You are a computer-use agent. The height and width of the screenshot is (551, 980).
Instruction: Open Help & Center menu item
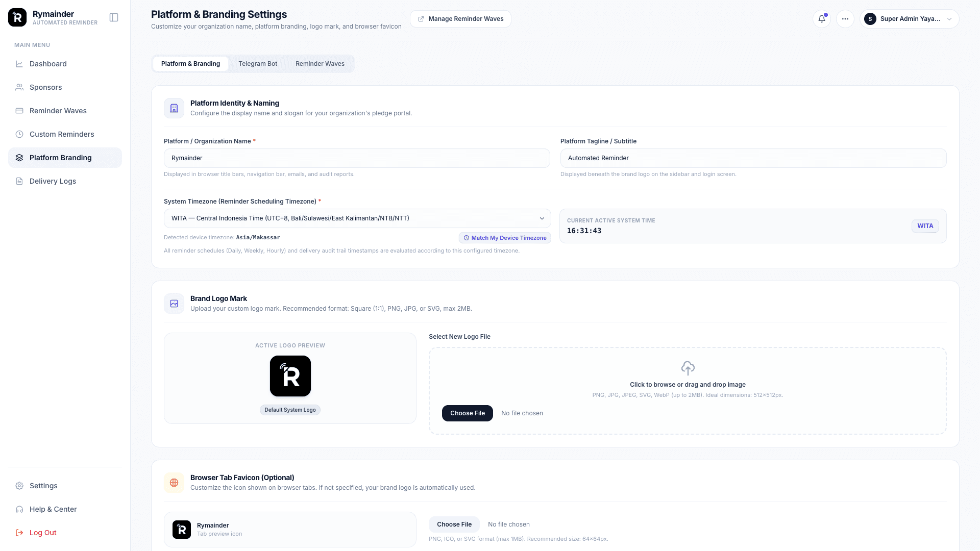pyautogui.click(x=65, y=509)
